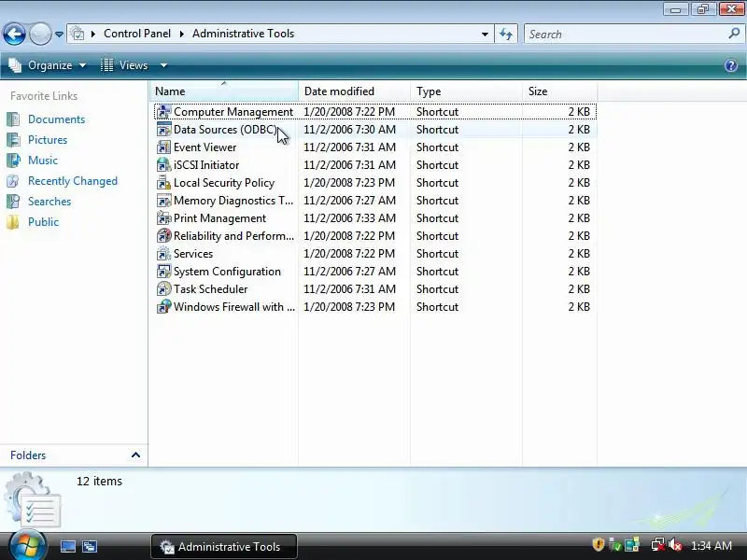Select the Task Scheduler file name
This screenshot has width=747, height=560.
point(211,289)
